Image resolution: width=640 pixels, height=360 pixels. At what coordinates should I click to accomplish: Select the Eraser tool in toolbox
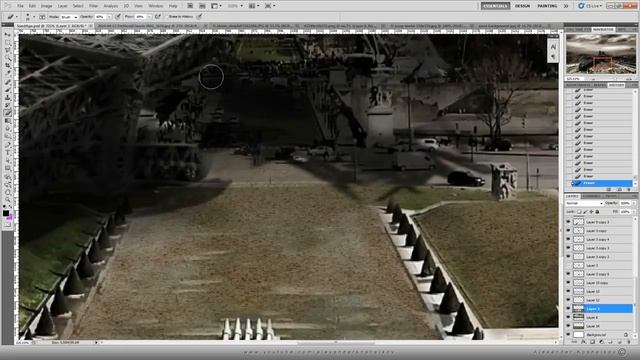7,113
